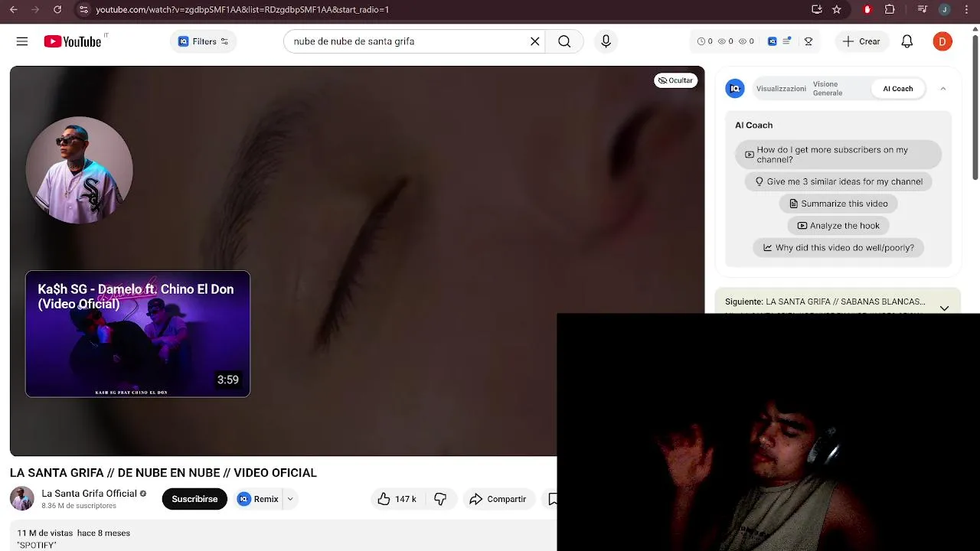Screen dimensions: 980x551
Task: Switch to Visualizzazioni tab
Action: pyautogui.click(x=781, y=89)
